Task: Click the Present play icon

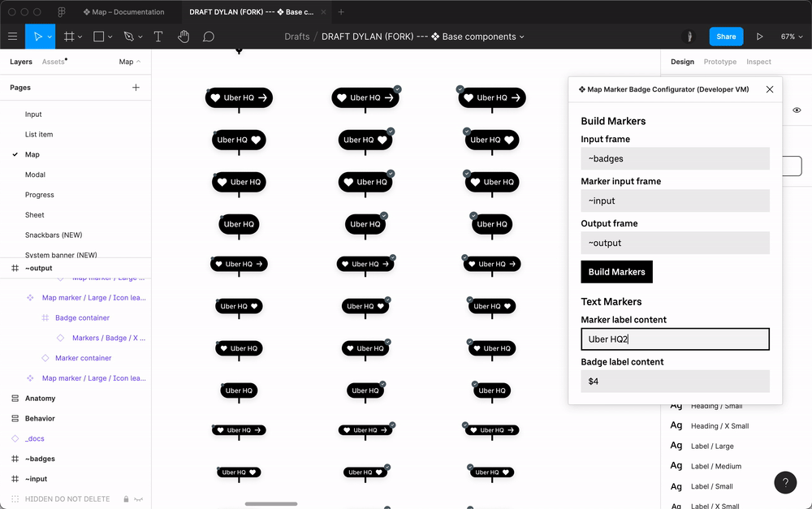Action: pos(760,37)
